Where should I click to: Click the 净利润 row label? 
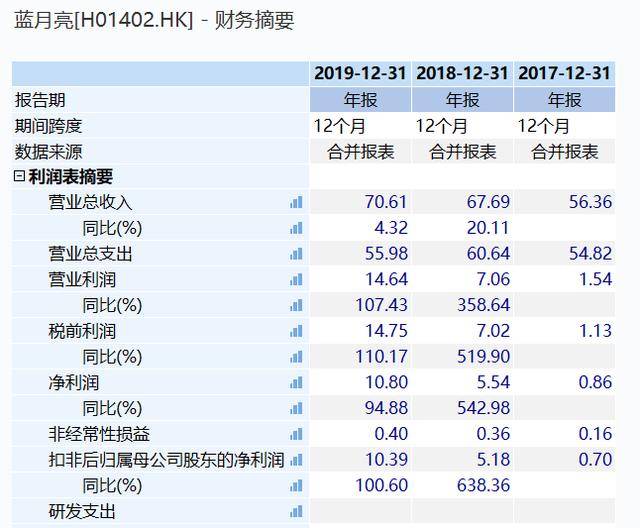click(x=73, y=382)
